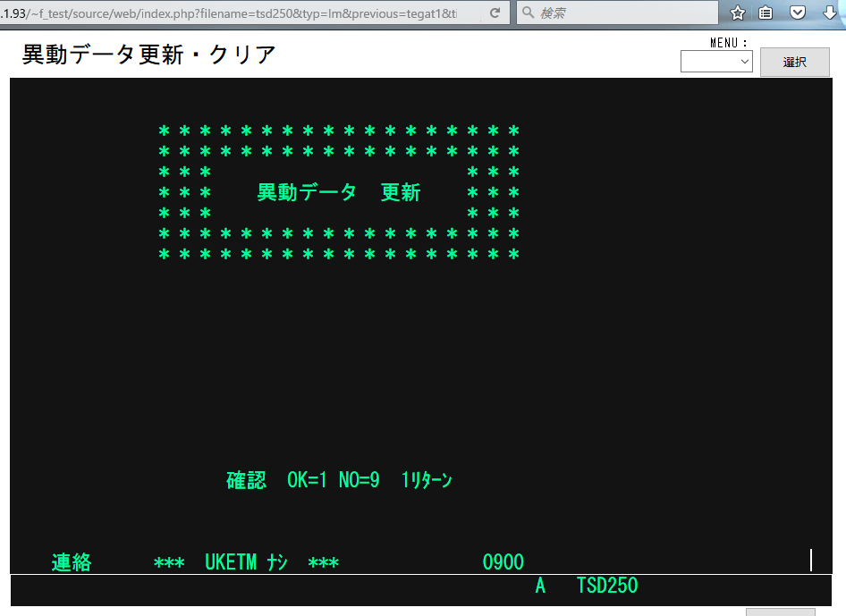Click the TSD250 program ID text
Screen dimensions: 846x616
pyautogui.click(x=607, y=586)
